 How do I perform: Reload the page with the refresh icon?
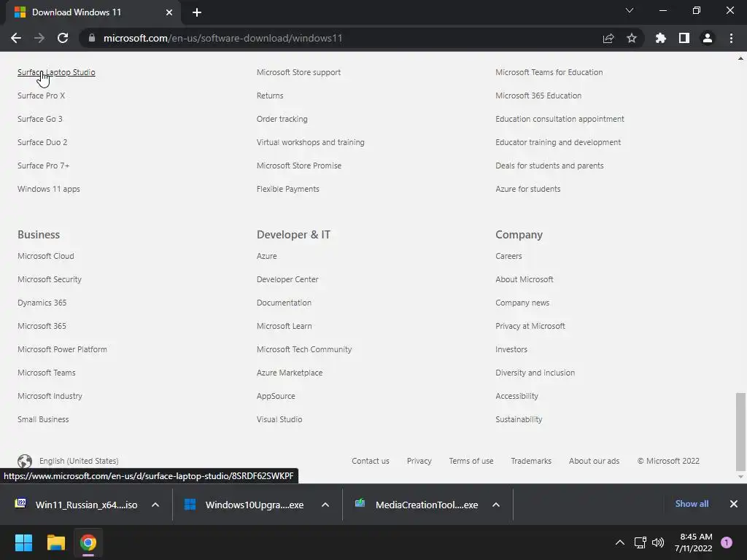click(63, 38)
